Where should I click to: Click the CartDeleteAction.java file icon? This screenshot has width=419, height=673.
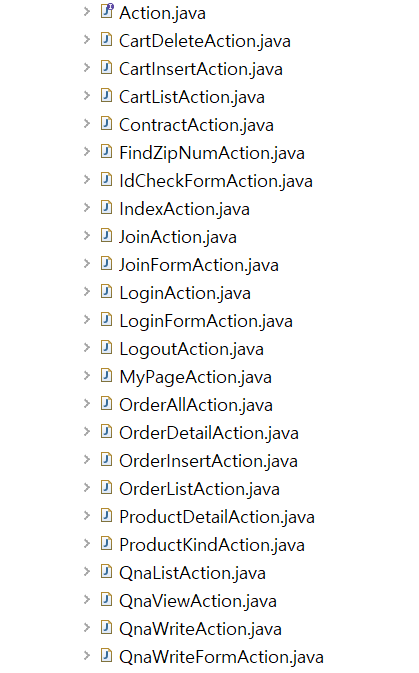click(x=106, y=39)
